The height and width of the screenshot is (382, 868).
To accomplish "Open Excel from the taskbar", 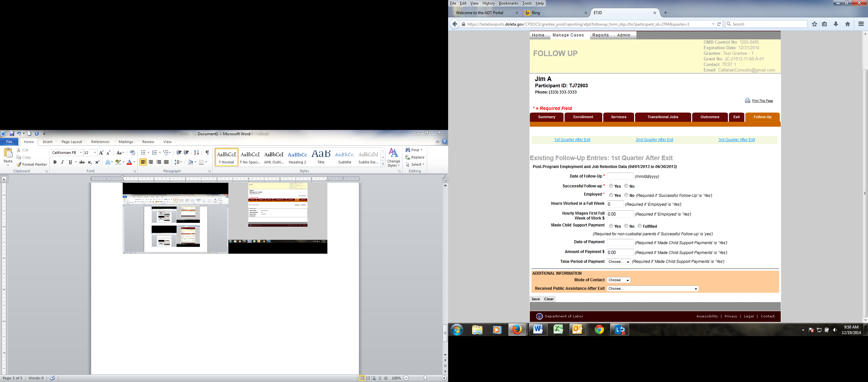I will (558, 329).
